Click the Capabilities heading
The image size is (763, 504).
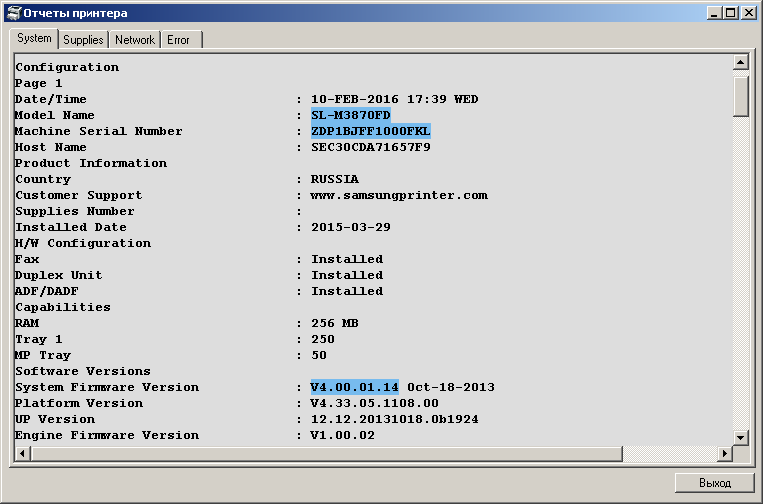pyautogui.click(x=63, y=307)
